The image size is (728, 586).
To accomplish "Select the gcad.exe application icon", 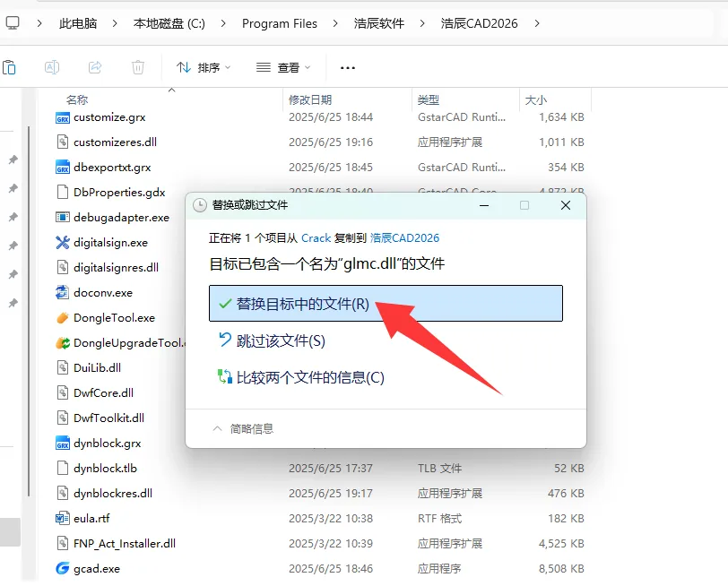I will pyautogui.click(x=62, y=568).
